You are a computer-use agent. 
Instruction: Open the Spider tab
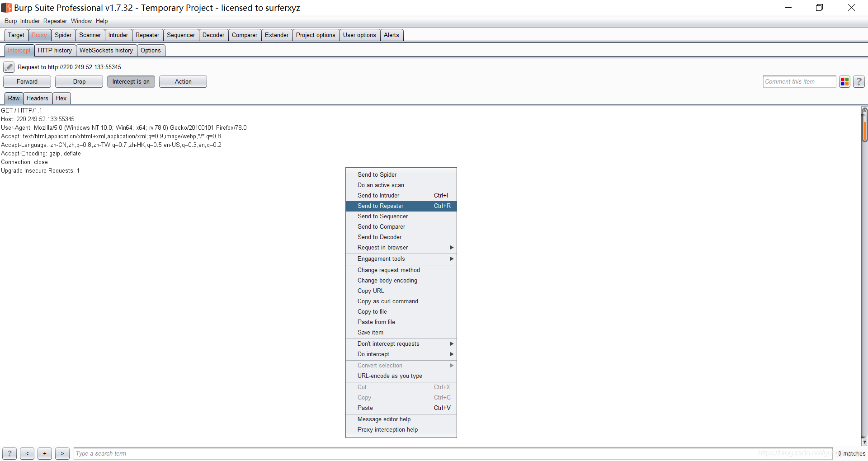tap(63, 35)
